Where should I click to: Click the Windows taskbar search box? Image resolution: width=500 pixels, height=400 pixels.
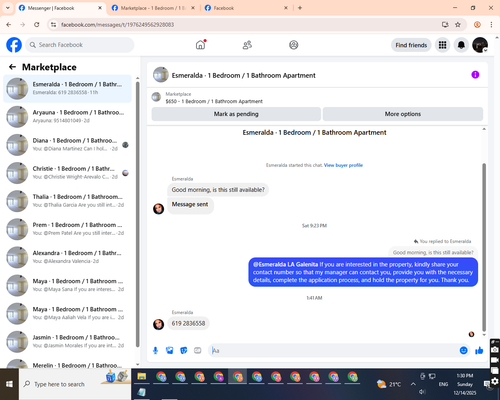coord(75,384)
